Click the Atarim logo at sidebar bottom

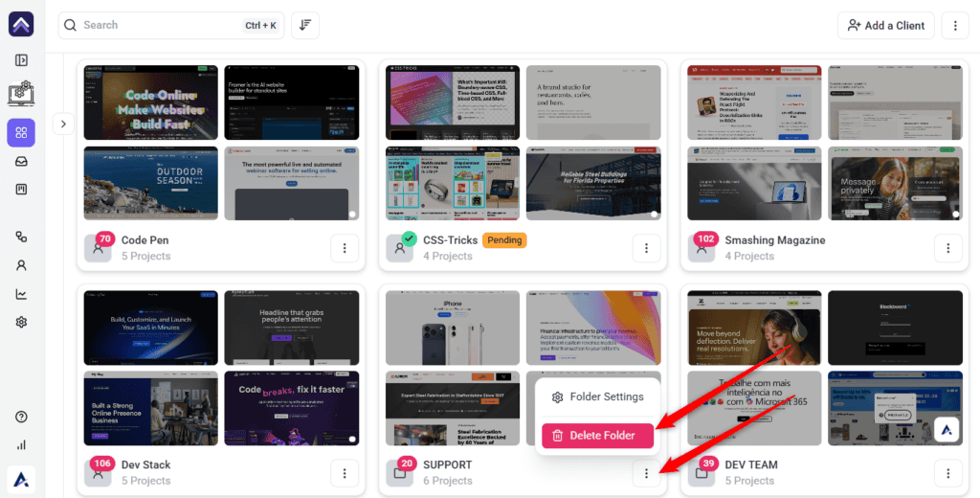21,480
